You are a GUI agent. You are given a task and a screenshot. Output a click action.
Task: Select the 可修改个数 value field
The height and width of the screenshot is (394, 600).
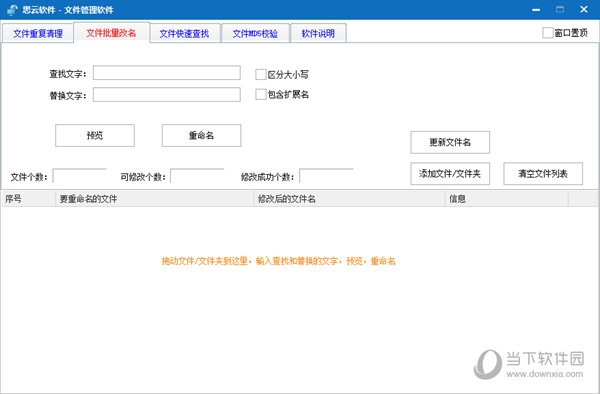197,176
